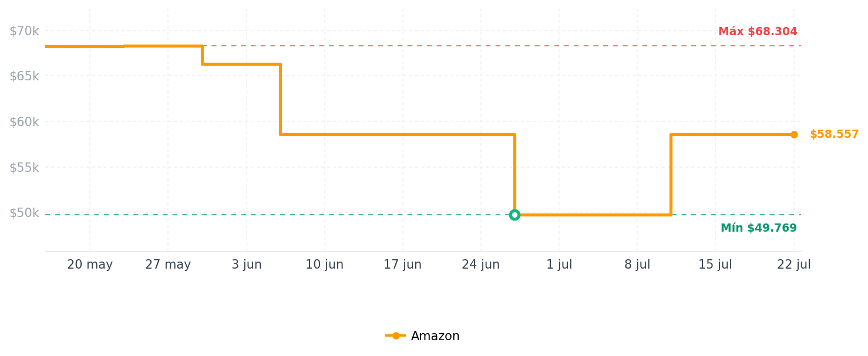Click the 1 jul axis date
This screenshot has height=356, width=868.
click(x=559, y=265)
